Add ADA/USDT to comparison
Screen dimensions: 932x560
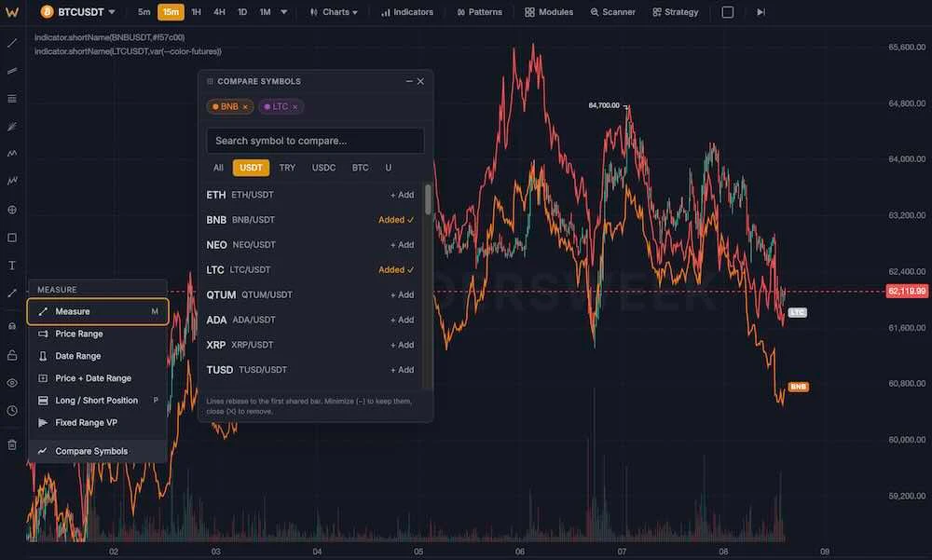(402, 320)
